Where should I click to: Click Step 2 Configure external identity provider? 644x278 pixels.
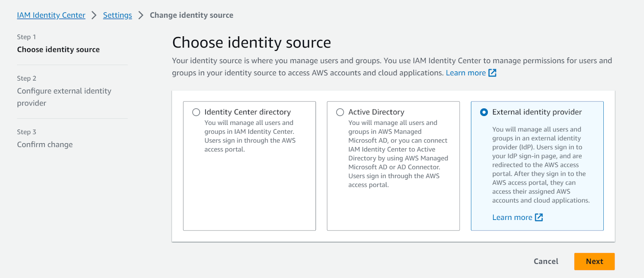point(64,97)
